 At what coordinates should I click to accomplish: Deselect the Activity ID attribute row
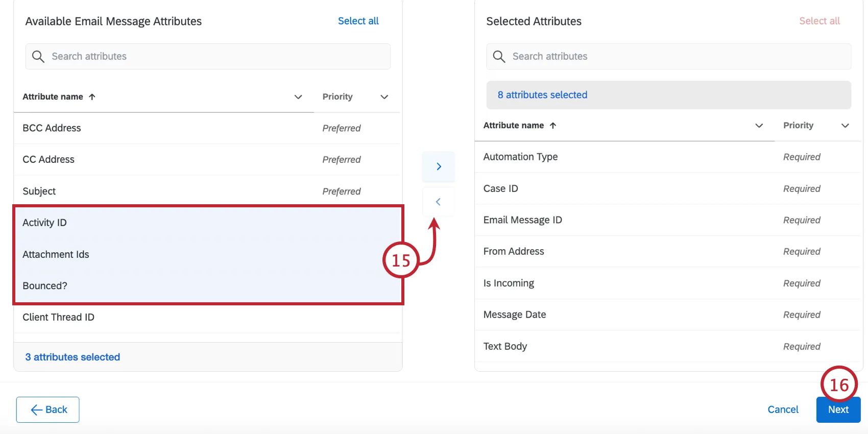[x=153, y=223]
